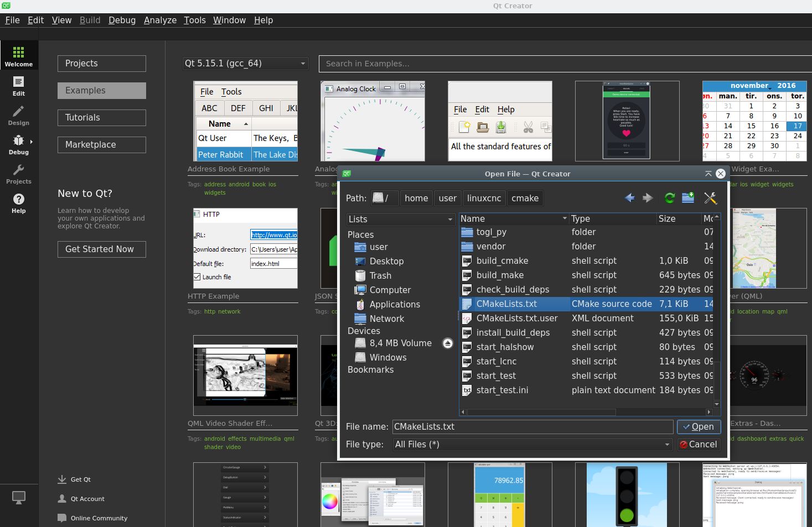Click the File name input field

click(x=532, y=427)
